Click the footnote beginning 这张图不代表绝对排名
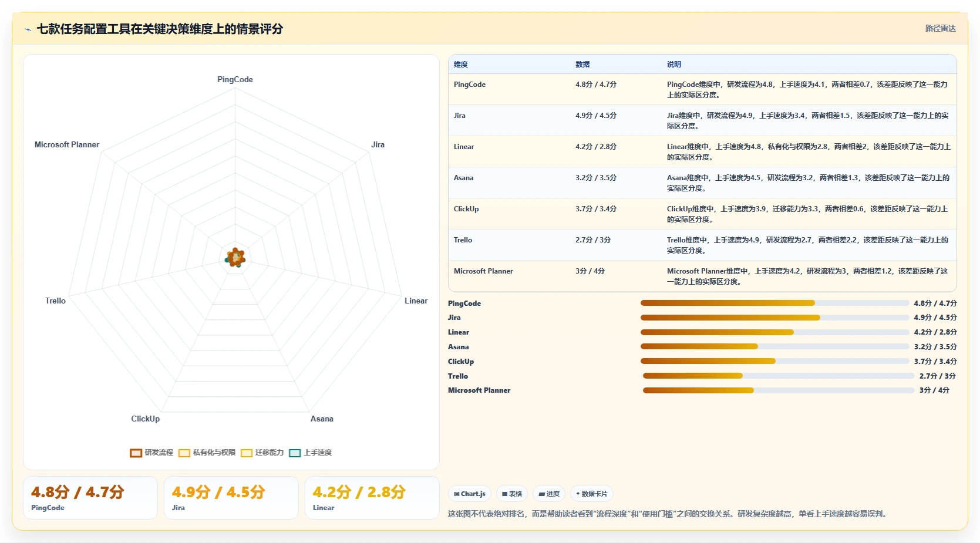Screen dimensions: 980x543 (668, 514)
